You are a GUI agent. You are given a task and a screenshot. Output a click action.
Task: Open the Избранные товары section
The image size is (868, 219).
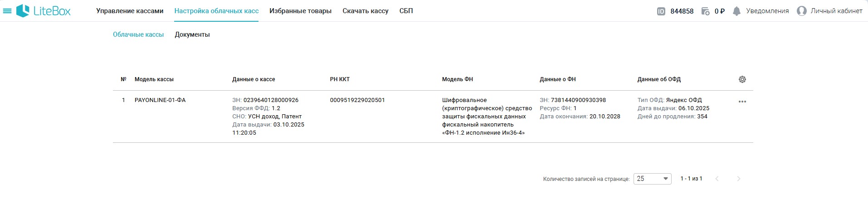pyautogui.click(x=300, y=11)
